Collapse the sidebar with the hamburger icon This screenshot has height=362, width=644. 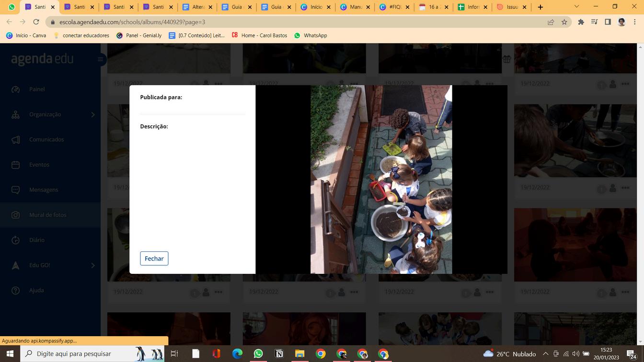100,59
